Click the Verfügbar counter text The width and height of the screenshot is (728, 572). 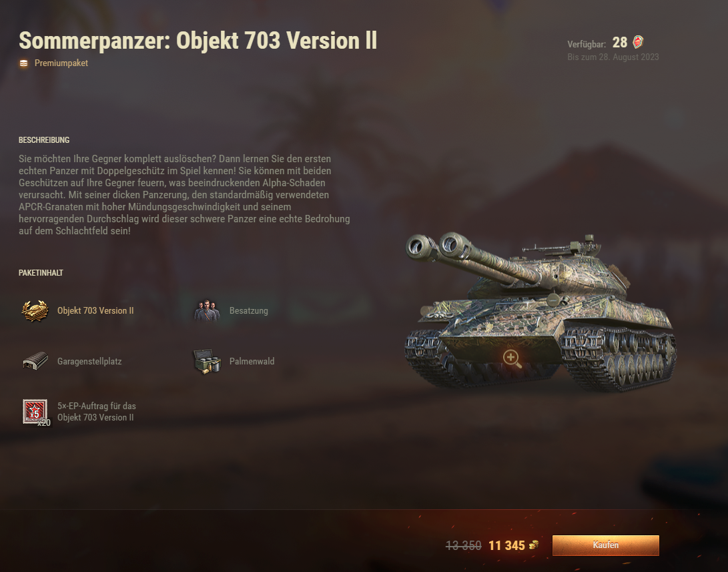[597, 43]
